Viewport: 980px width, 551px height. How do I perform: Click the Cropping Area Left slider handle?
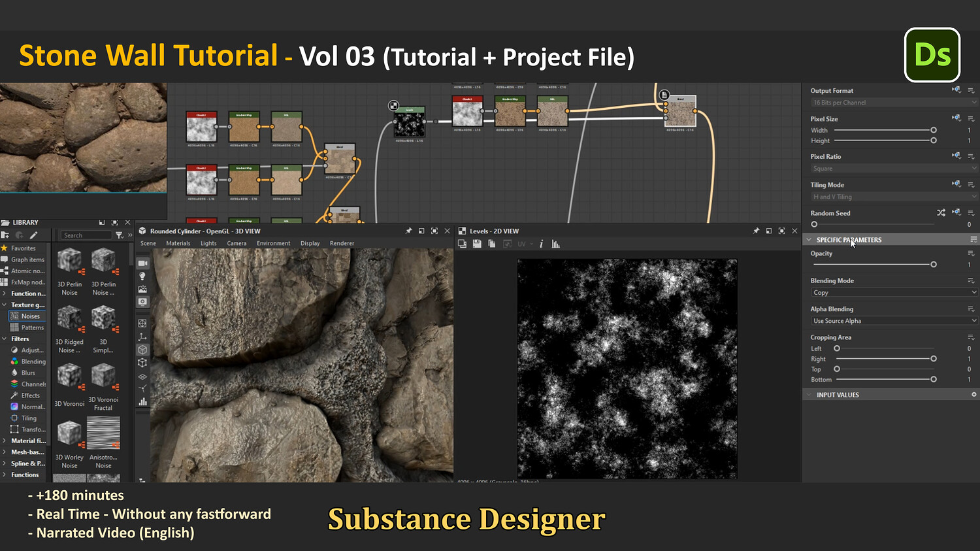[837, 348]
